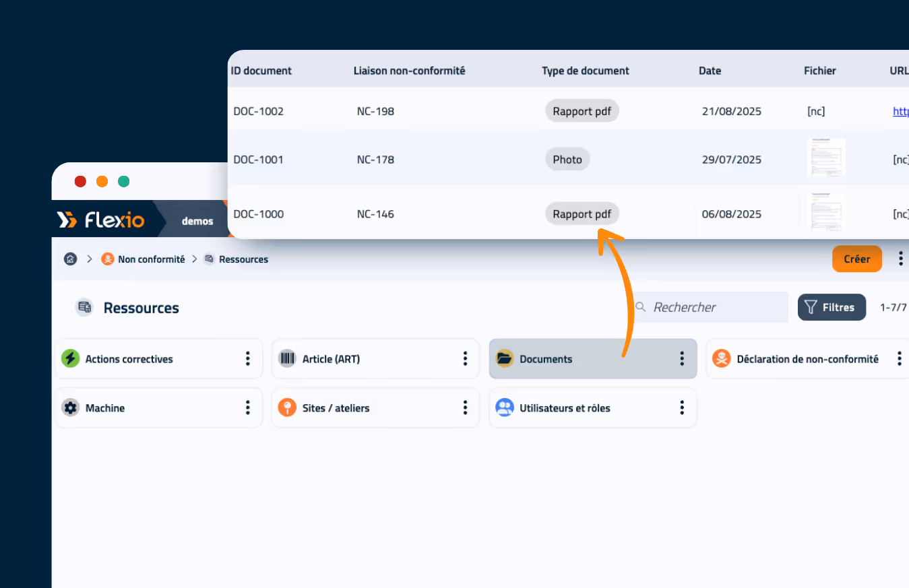Click the date 21/08/2025

coord(732,111)
